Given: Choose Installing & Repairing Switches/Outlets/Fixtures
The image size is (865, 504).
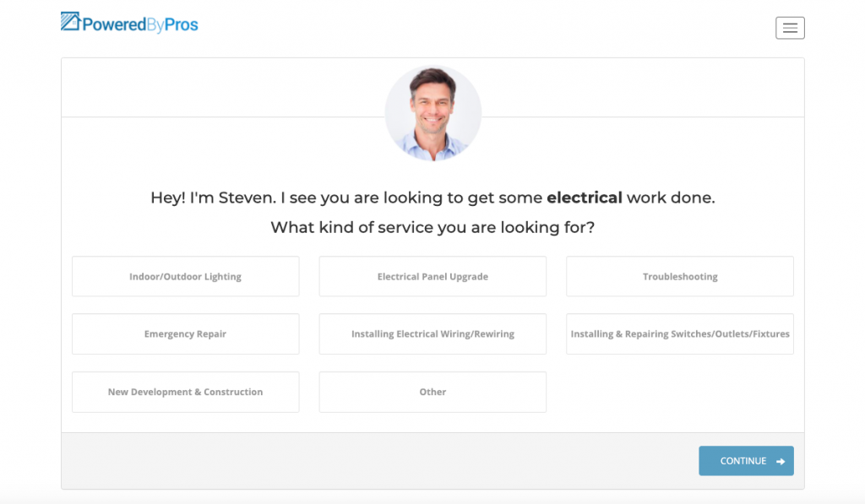Looking at the screenshot, I should (680, 334).
